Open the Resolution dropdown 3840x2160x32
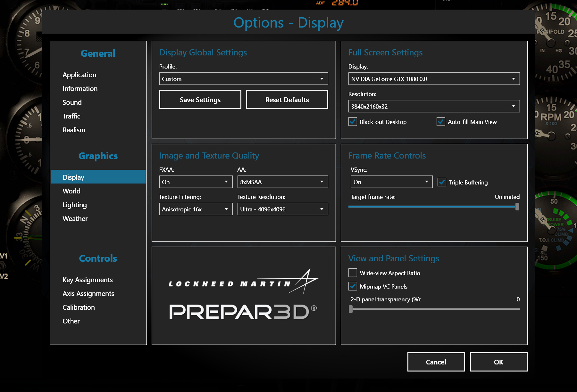The image size is (577, 392). pyautogui.click(x=434, y=106)
